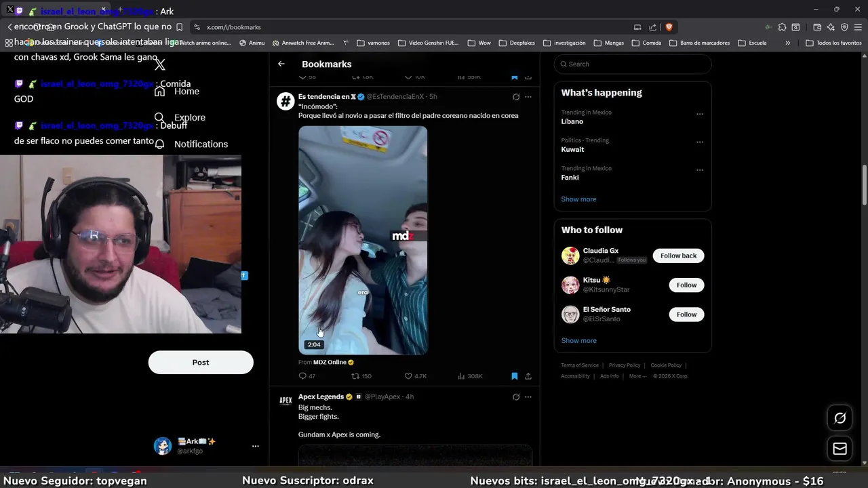
Task: Click the X logo in the sidebar
Action: 159,64
